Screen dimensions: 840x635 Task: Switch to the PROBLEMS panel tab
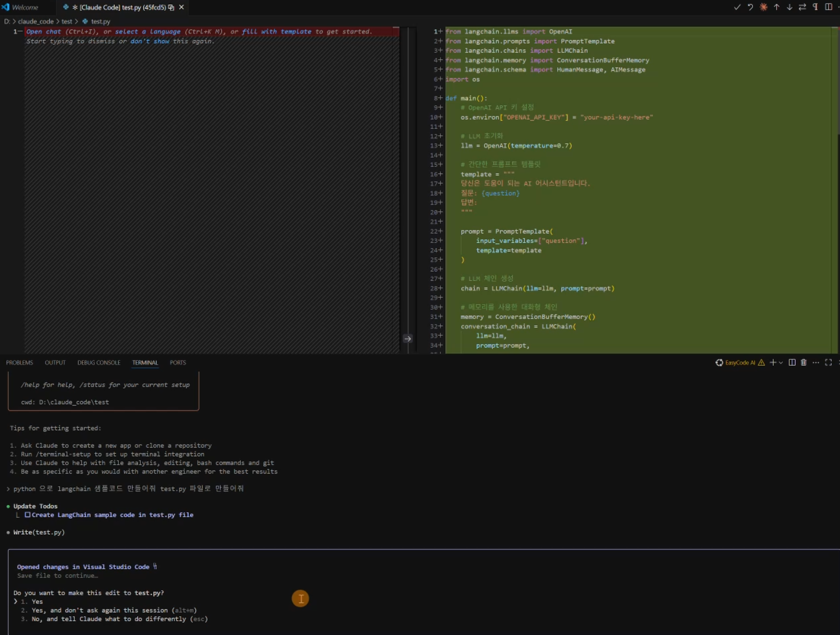click(x=19, y=362)
